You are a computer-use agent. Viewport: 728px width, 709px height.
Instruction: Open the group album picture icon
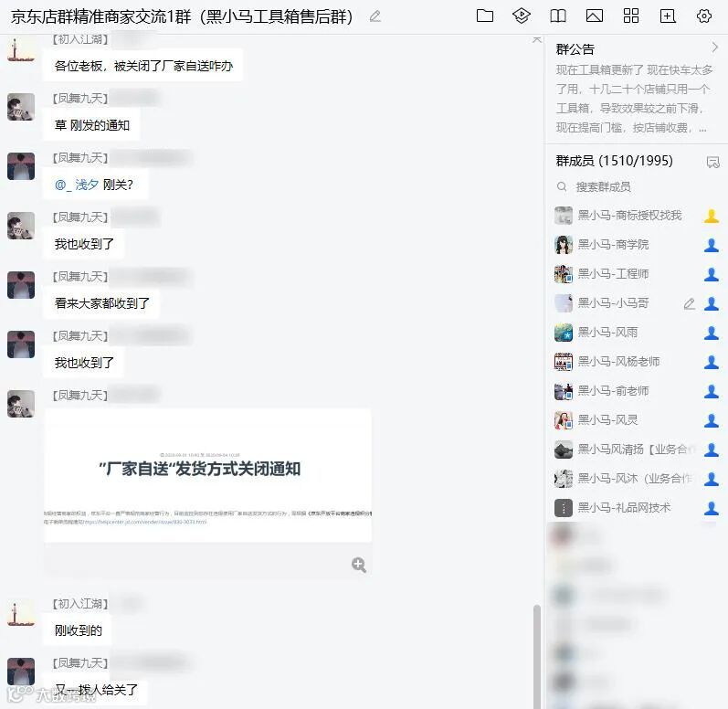[595, 16]
